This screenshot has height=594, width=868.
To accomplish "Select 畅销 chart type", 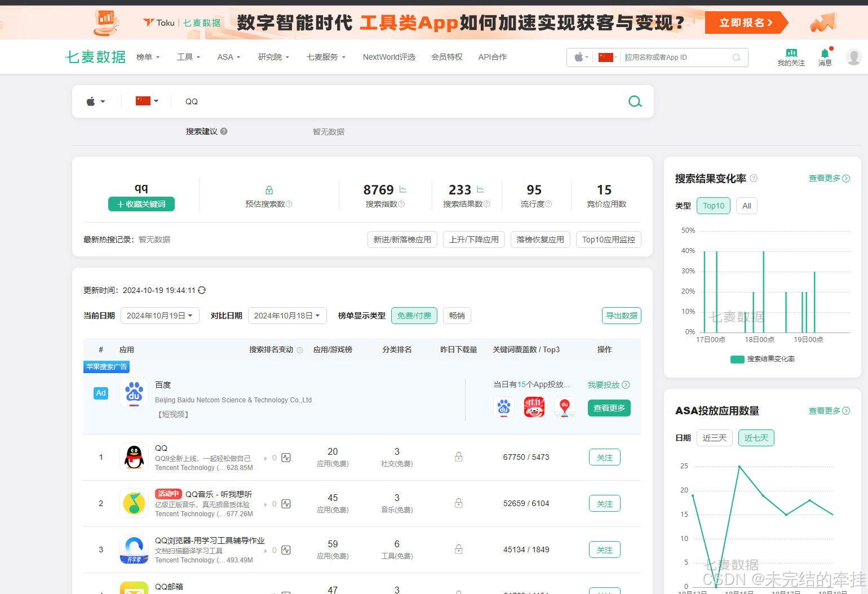I will (x=457, y=316).
